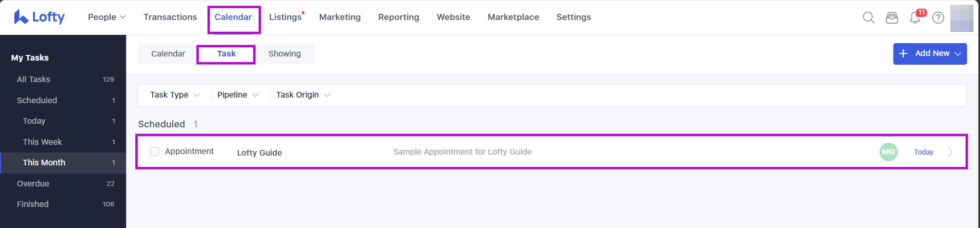Expand the Task Type filter
Viewport: 980px width, 228px height.
click(174, 95)
